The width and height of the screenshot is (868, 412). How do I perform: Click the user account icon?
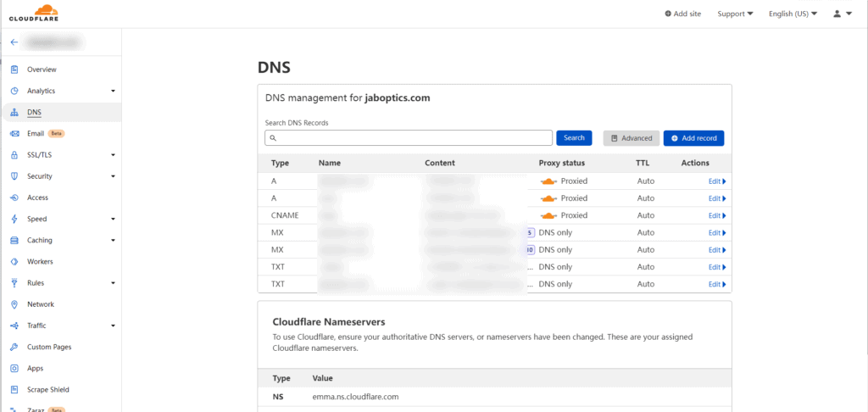(837, 14)
